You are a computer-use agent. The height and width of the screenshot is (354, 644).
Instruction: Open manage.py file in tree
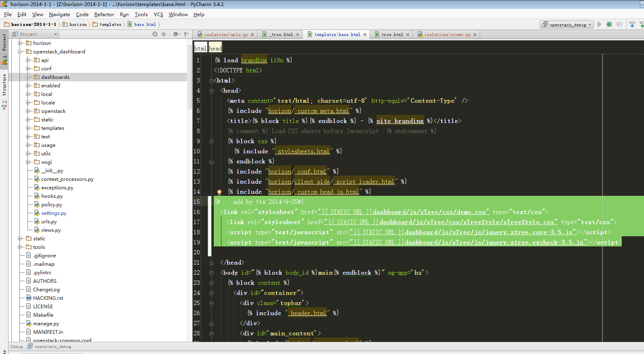(x=46, y=324)
